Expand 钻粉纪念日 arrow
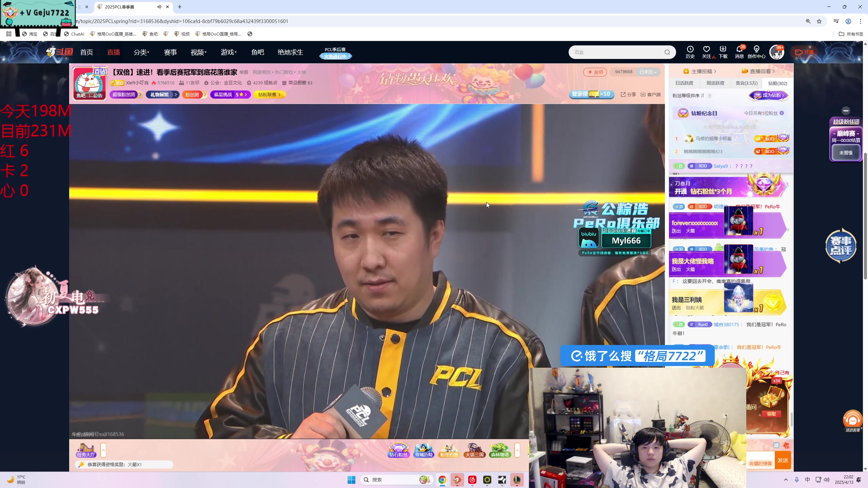The height and width of the screenshot is (488, 868). pyautogui.click(x=782, y=113)
